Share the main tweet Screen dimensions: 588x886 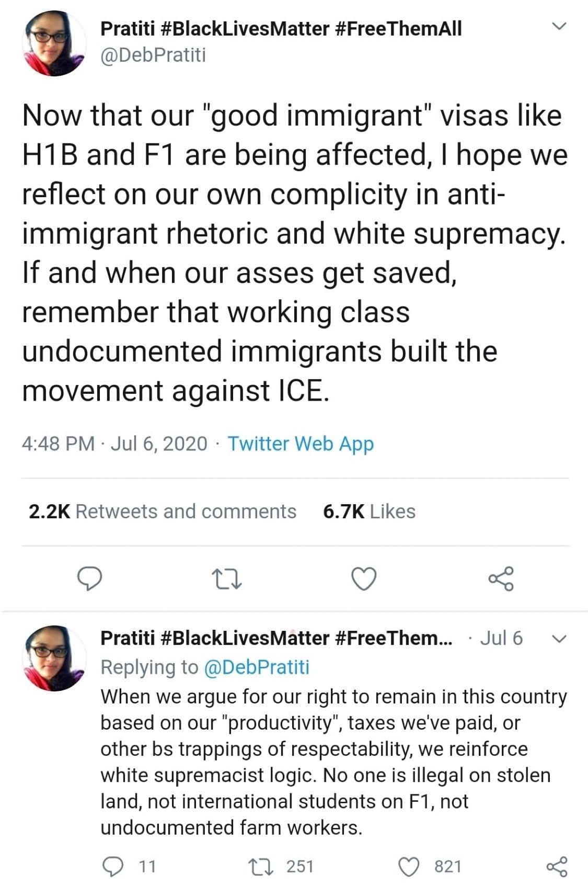(x=501, y=579)
